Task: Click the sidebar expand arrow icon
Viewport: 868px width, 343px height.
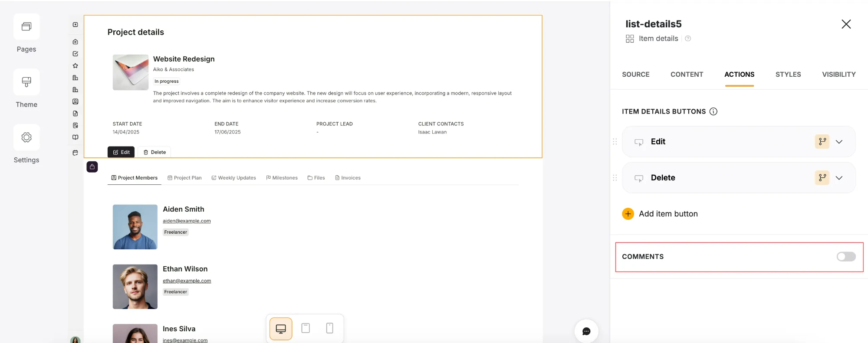Action: click(75, 25)
